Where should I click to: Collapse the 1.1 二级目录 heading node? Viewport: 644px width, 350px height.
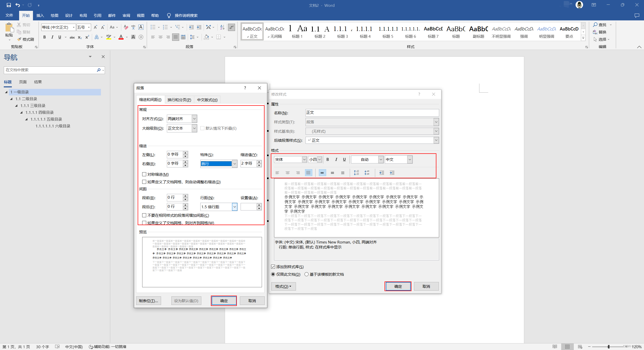pyautogui.click(x=11, y=99)
